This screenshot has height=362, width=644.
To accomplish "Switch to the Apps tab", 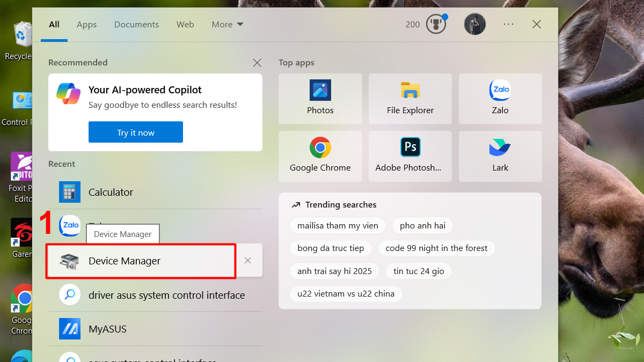I will (86, 25).
